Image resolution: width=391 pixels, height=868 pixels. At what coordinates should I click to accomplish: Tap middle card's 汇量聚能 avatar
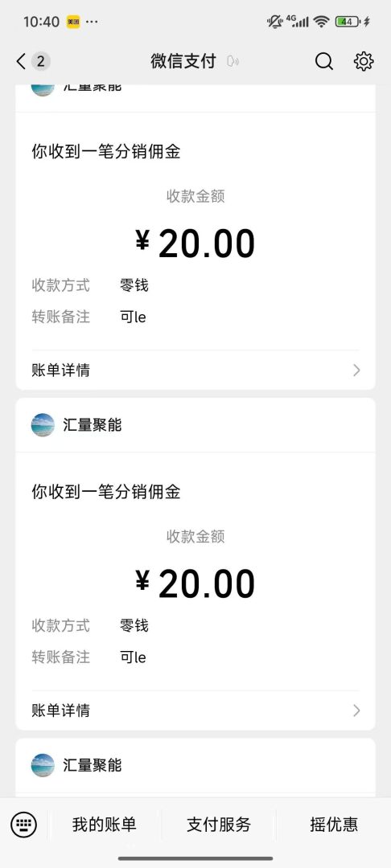(x=43, y=425)
